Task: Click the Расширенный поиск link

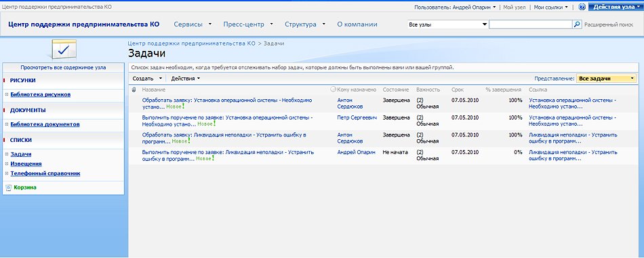Action: click(x=609, y=24)
